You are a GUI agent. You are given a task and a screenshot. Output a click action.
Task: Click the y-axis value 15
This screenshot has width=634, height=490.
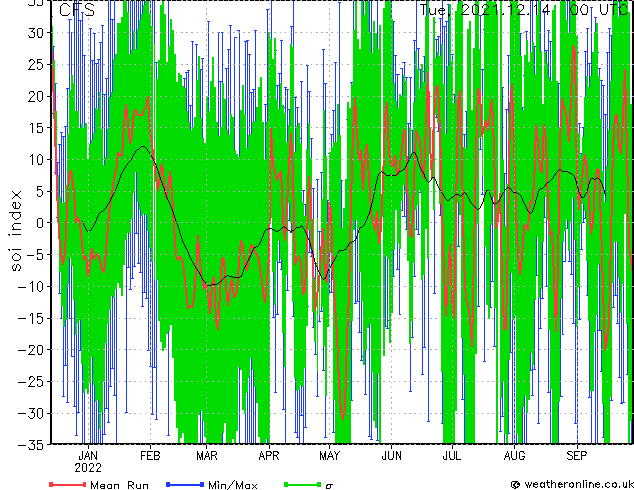[x=35, y=128]
